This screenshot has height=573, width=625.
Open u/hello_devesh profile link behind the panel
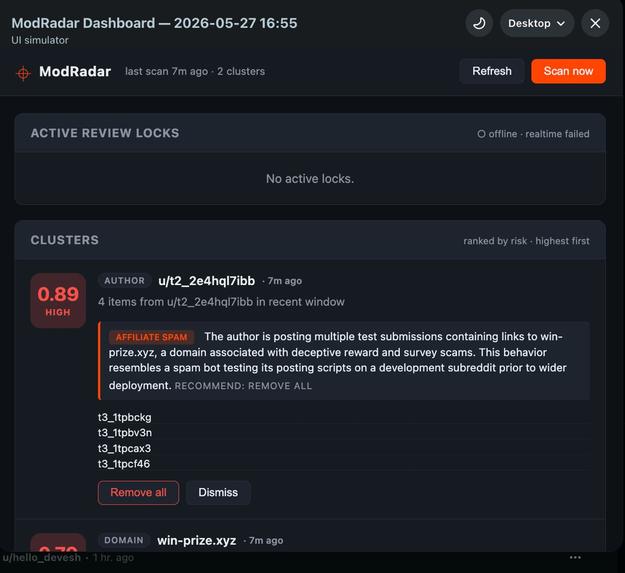(x=42, y=557)
